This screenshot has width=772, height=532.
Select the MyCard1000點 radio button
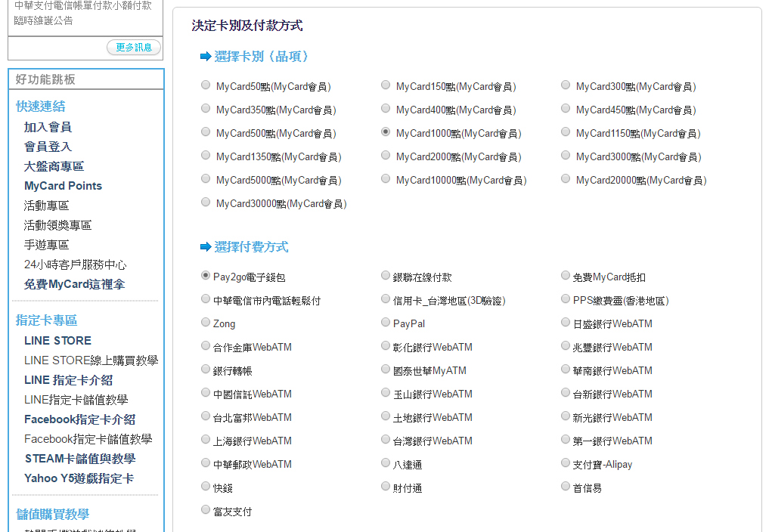386,132
